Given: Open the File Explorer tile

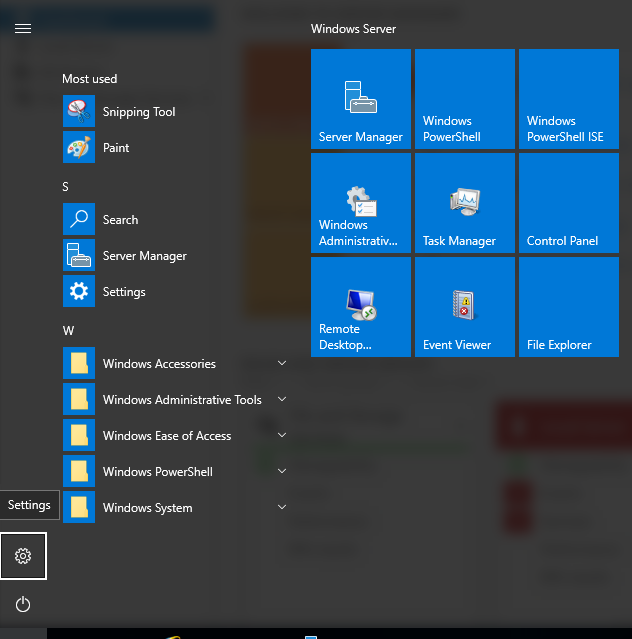Looking at the screenshot, I should (x=568, y=307).
